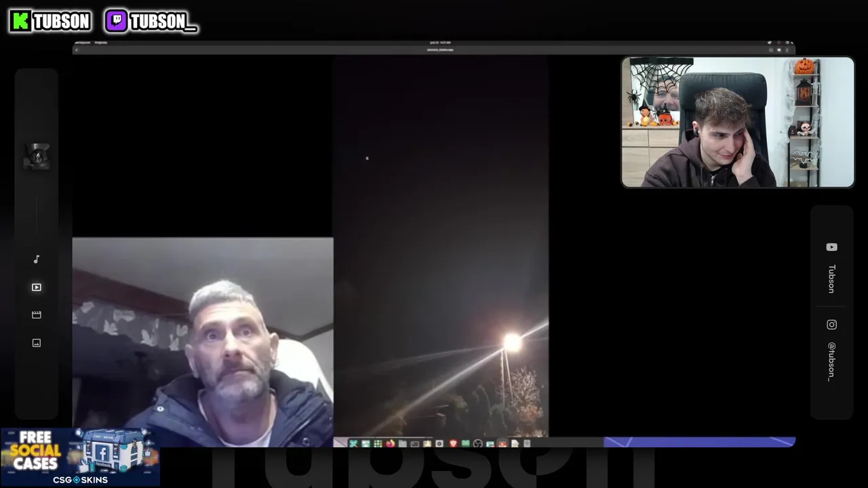Open the settings gear icon in dock
The height and width of the screenshot is (488, 868).
pyautogui.click(x=439, y=444)
